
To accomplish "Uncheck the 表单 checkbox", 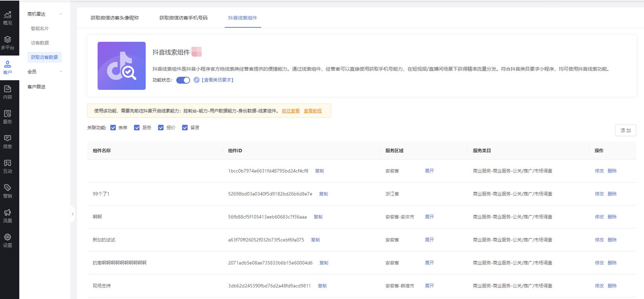I will tap(113, 128).
